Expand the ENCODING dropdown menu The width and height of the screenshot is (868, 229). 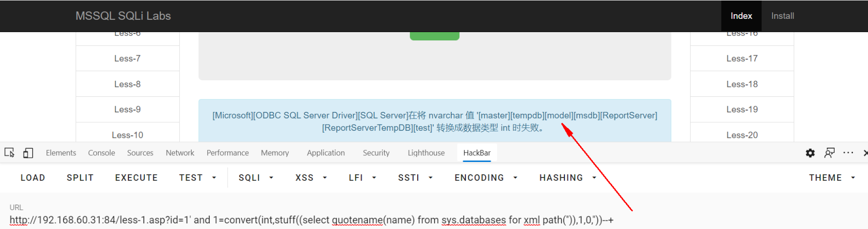(x=486, y=178)
